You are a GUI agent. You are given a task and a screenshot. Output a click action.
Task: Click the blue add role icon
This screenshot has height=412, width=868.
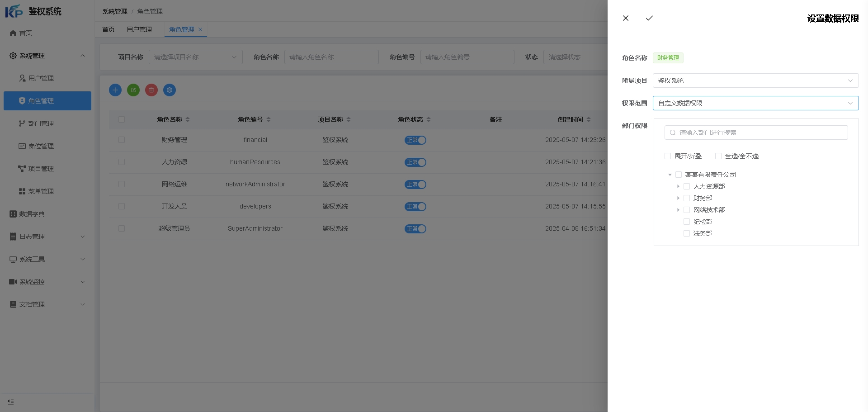(115, 90)
